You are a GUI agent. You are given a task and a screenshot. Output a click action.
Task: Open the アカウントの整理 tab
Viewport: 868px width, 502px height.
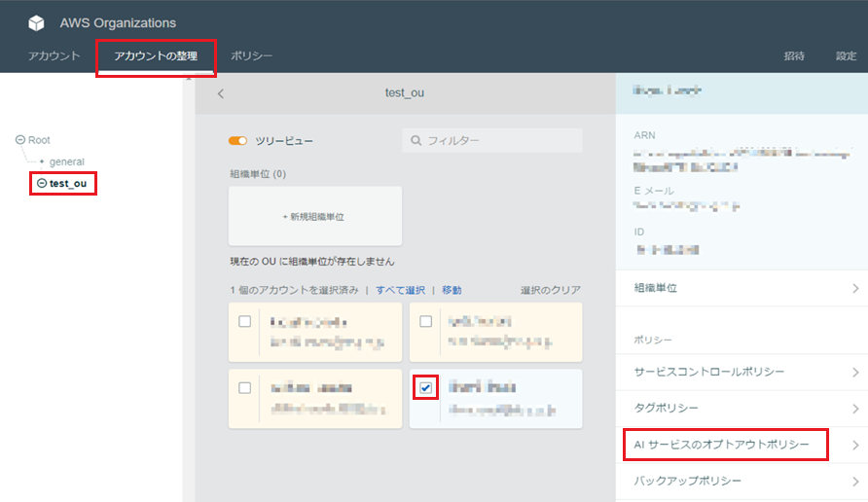coord(156,55)
